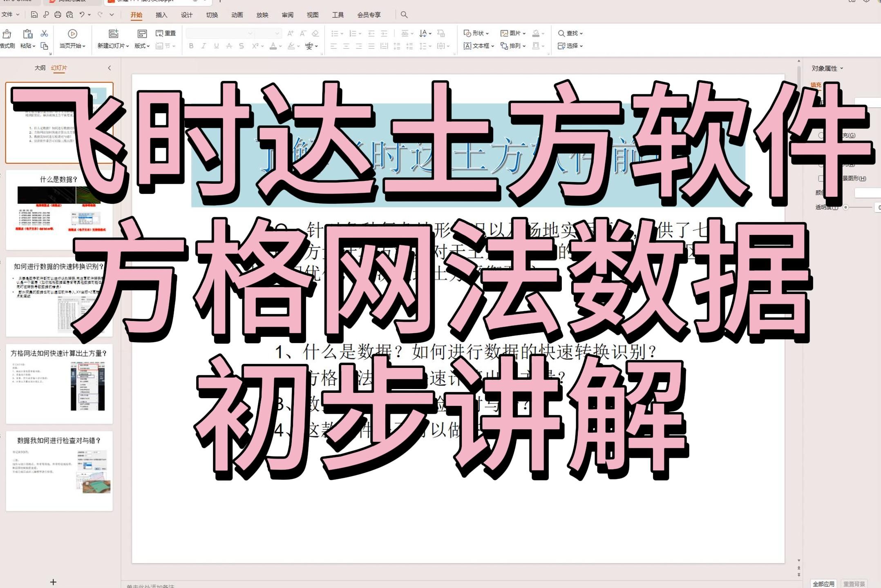Adjust the 透明度 transparency slider handle
Viewport: 881px width, 588px height.
[x=846, y=207]
